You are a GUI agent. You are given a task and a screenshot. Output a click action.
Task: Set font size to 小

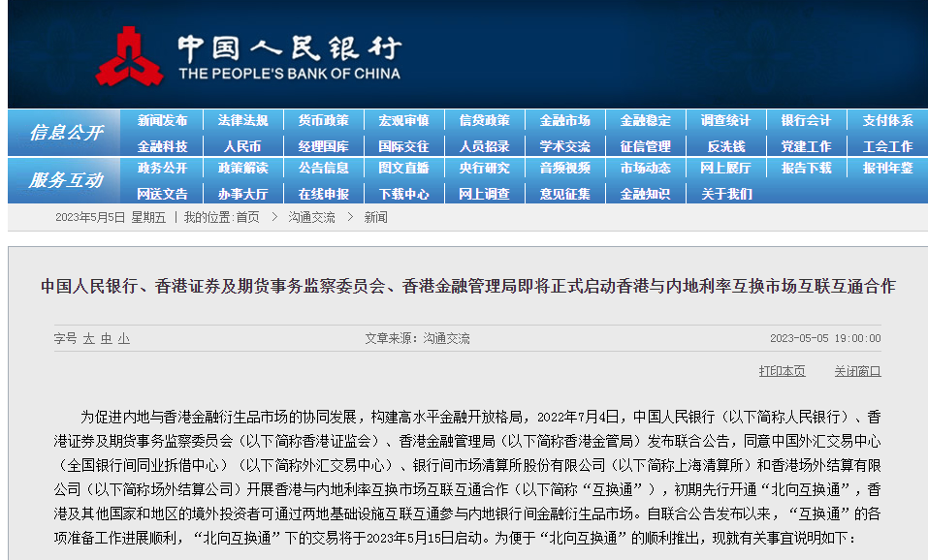pyautogui.click(x=124, y=339)
